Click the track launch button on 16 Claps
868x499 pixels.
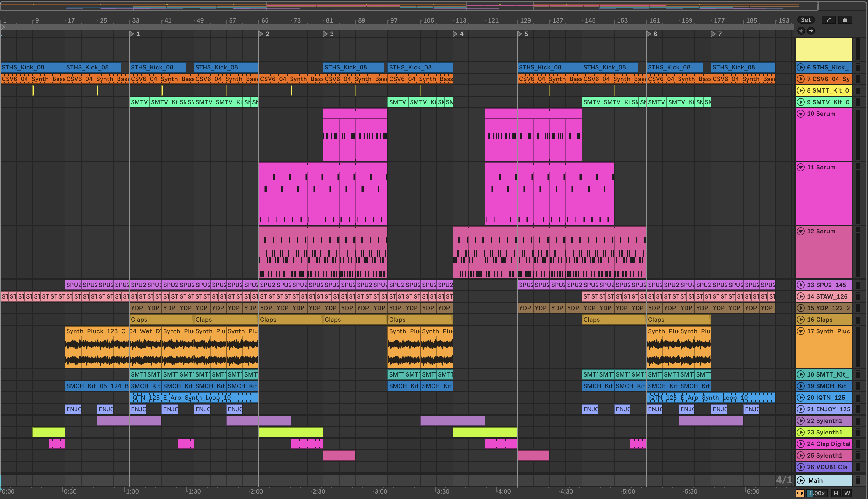click(x=800, y=320)
